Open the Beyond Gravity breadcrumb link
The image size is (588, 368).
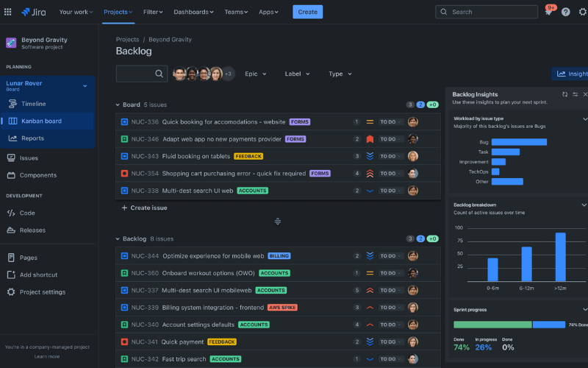[x=170, y=40]
